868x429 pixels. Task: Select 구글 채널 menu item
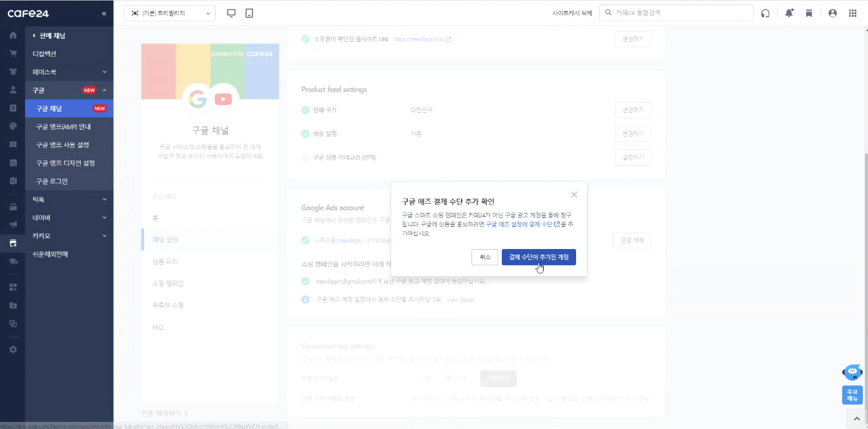point(69,108)
